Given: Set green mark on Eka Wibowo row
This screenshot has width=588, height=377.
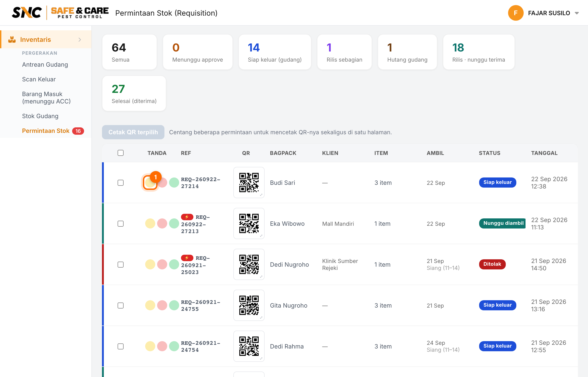Looking at the screenshot, I should tap(174, 223).
